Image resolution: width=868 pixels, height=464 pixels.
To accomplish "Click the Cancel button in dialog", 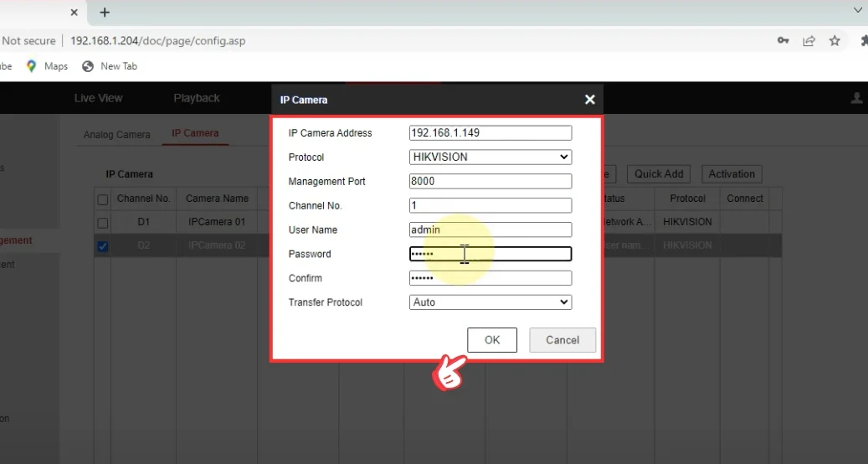I will 562,340.
